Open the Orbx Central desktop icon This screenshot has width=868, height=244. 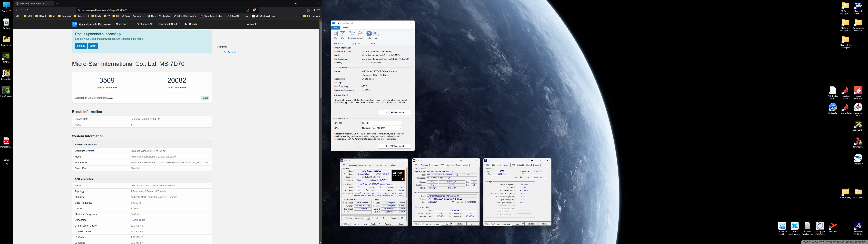858,126
